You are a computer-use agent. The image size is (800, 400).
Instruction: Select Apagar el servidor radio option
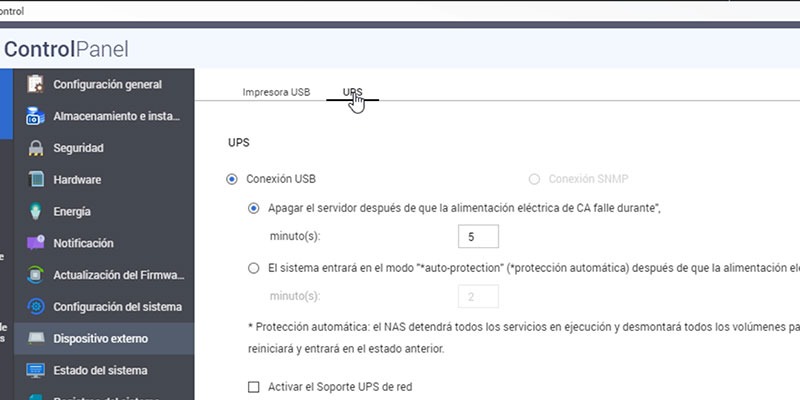[254, 208]
